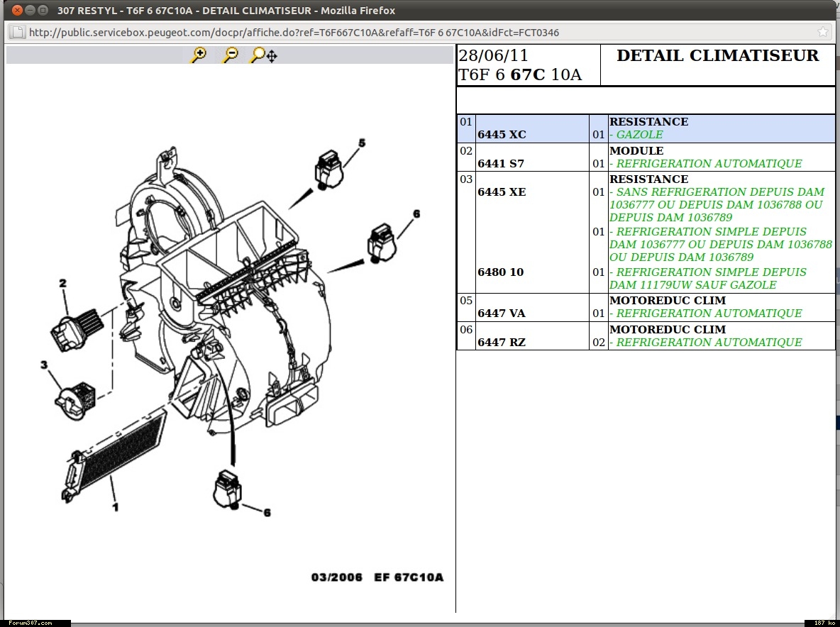
Task: Activate the magnifier pan/move tool
Action: (x=264, y=55)
